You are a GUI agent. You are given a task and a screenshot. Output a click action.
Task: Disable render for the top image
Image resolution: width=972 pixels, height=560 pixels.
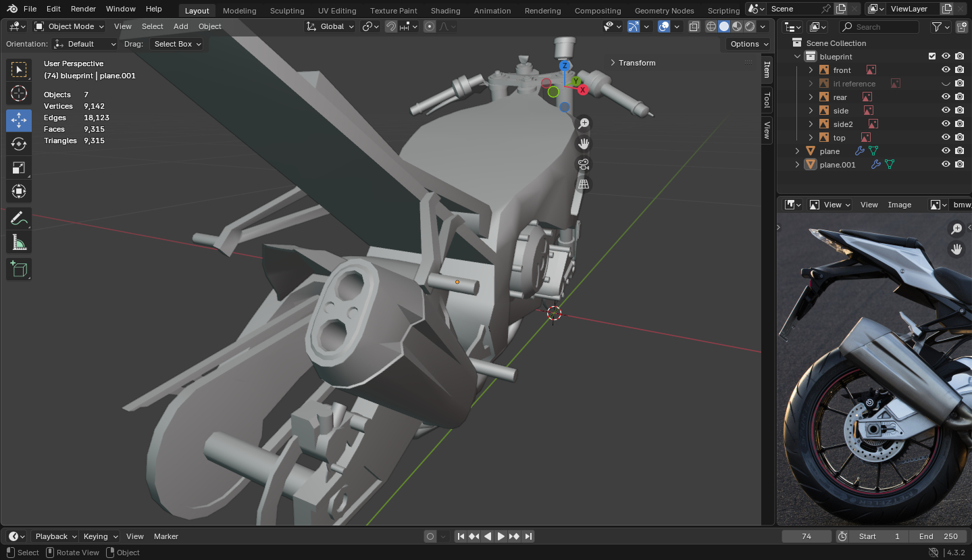[x=959, y=138]
